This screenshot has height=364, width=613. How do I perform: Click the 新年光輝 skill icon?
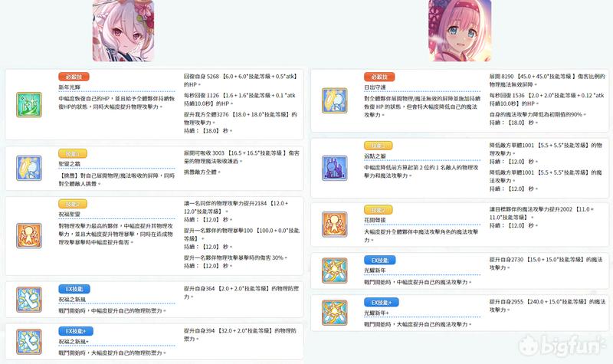coord(29,104)
